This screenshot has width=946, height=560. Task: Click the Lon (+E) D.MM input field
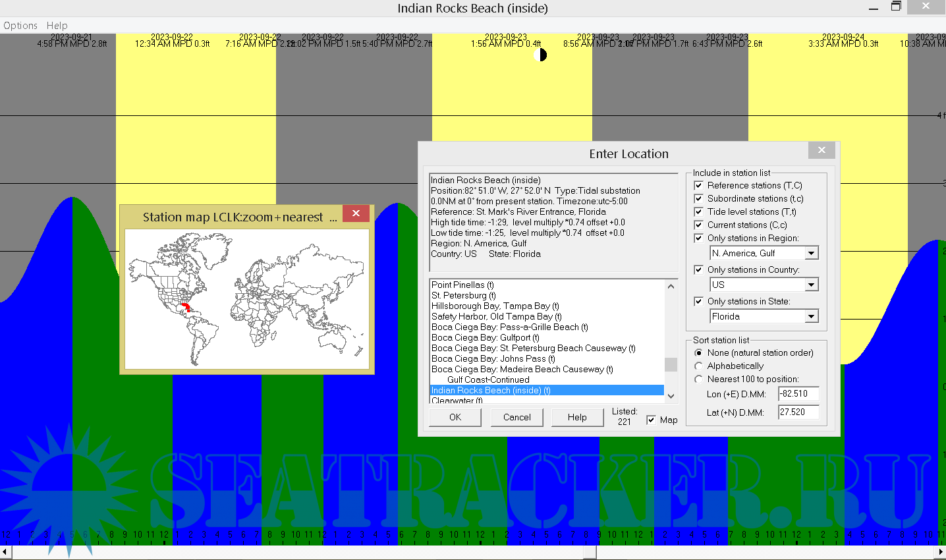click(798, 394)
